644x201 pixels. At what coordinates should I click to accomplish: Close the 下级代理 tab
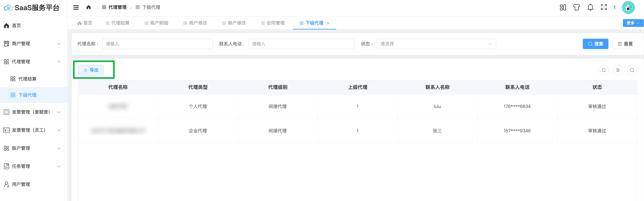tap(328, 23)
